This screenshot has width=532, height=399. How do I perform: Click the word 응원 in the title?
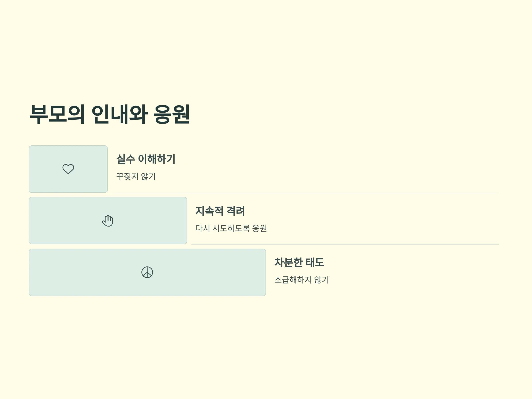pyautogui.click(x=172, y=114)
